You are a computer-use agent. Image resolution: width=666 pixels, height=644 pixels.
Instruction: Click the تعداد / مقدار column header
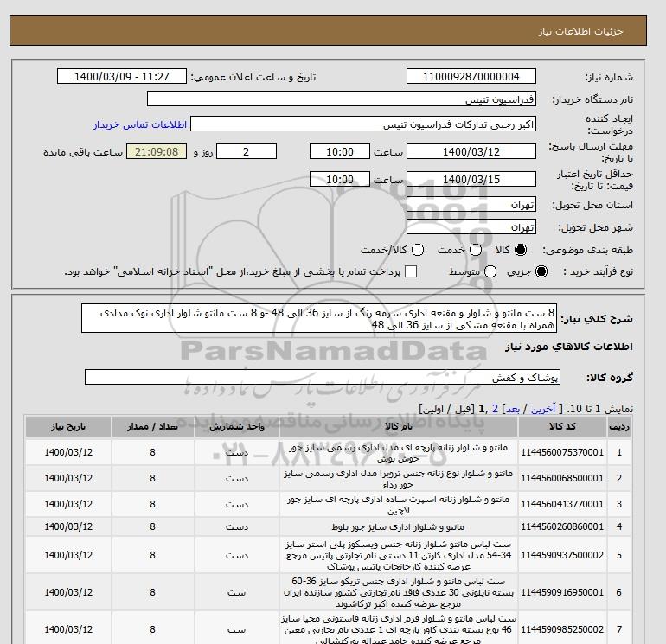coord(152,427)
